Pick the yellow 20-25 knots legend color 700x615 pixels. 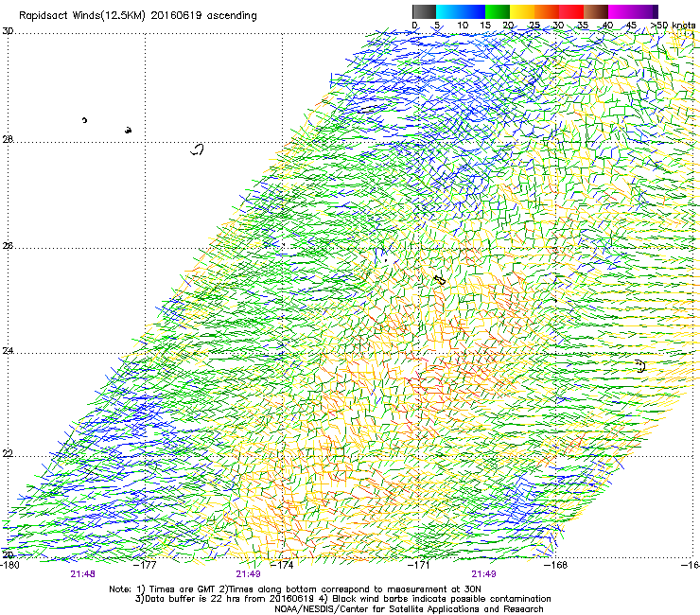pos(522,11)
